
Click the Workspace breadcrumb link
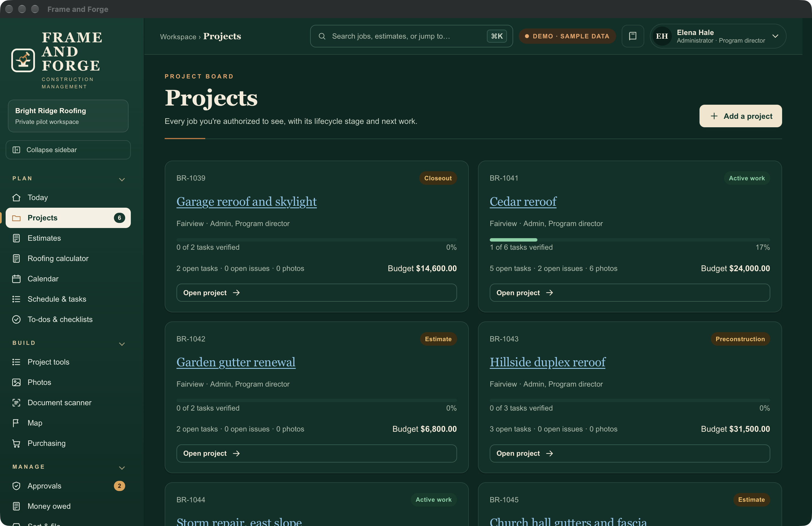[x=178, y=37]
